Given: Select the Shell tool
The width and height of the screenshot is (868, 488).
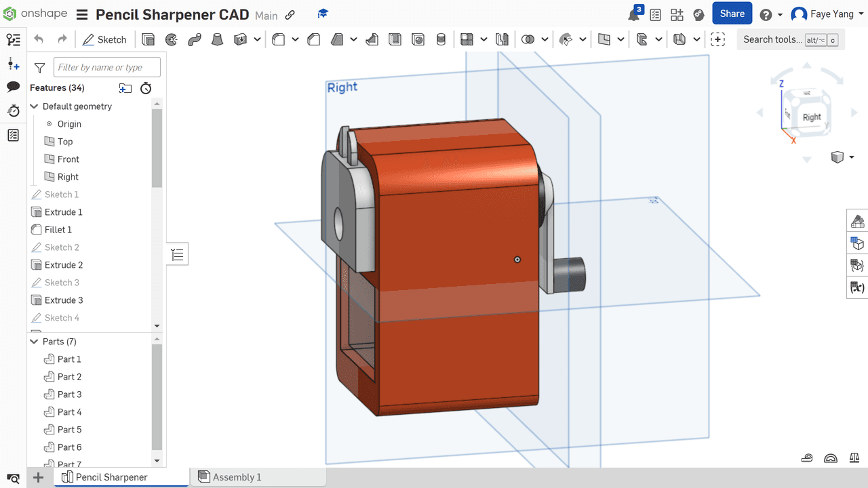Looking at the screenshot, I should [x=395, y=40].
